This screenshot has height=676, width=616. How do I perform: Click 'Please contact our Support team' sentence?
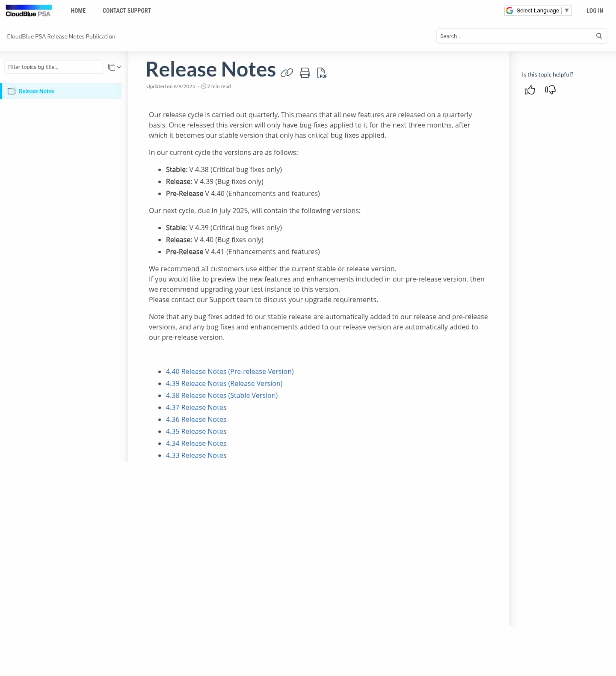[264, 299]
